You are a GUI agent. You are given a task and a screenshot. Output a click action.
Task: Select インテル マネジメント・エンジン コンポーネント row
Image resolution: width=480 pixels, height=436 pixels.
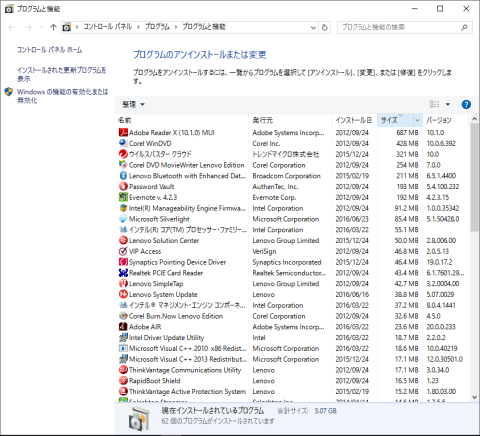(292, 305)
